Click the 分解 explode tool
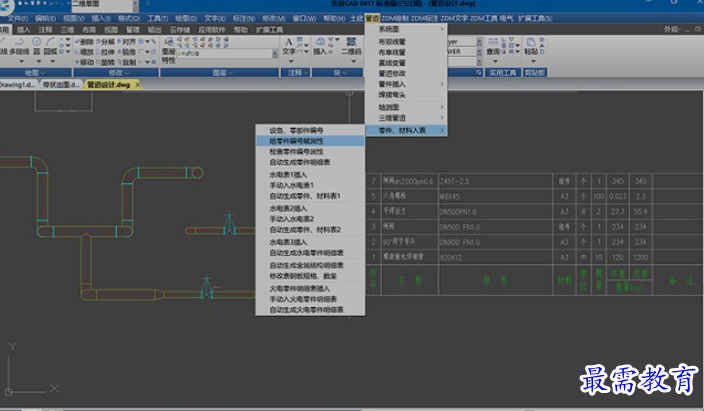Screen dimensions: 704x411 coord(105,42)
